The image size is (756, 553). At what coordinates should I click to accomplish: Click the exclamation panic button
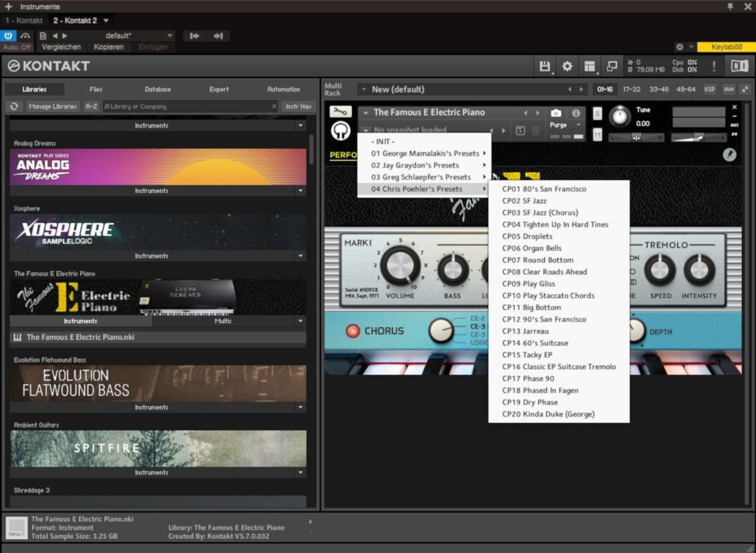pyautogui.click(x=714, y=66)
